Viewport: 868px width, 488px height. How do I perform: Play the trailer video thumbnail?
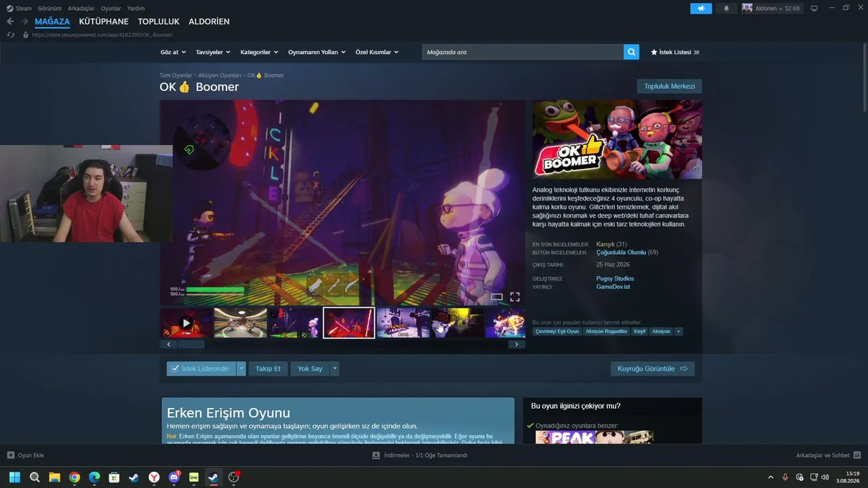point(186,323)
